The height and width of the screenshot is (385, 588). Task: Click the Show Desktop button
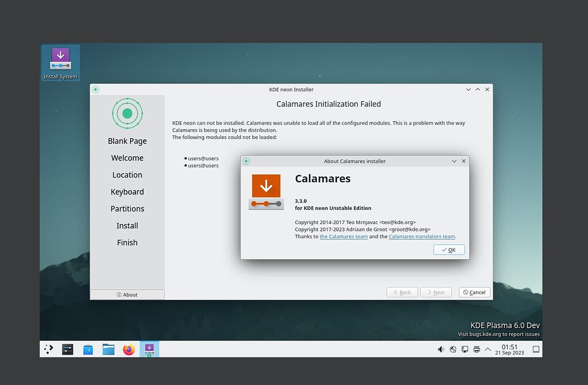click(x=536, y=349)
